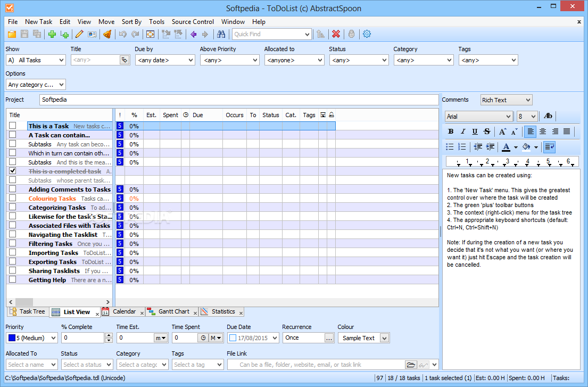Apply bold in comments toolbar

tap(451, 131)
